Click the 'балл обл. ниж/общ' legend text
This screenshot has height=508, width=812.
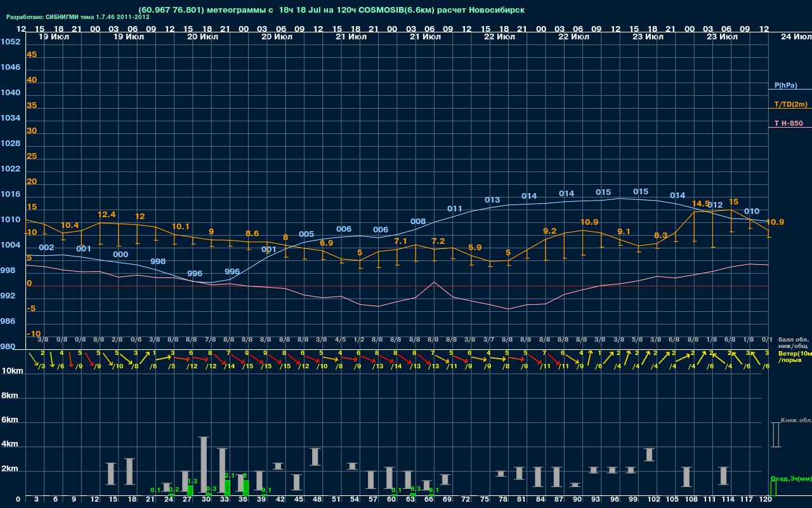point(793,343)
